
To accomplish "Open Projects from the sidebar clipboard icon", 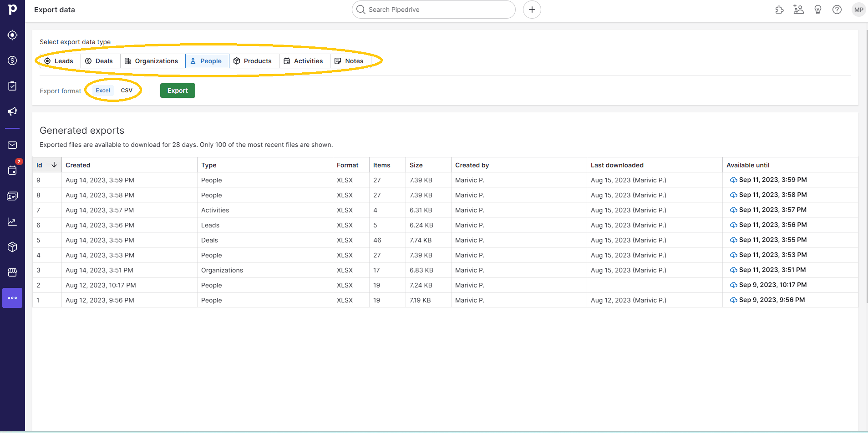I will pyautogui.click(x=12, y=86).
